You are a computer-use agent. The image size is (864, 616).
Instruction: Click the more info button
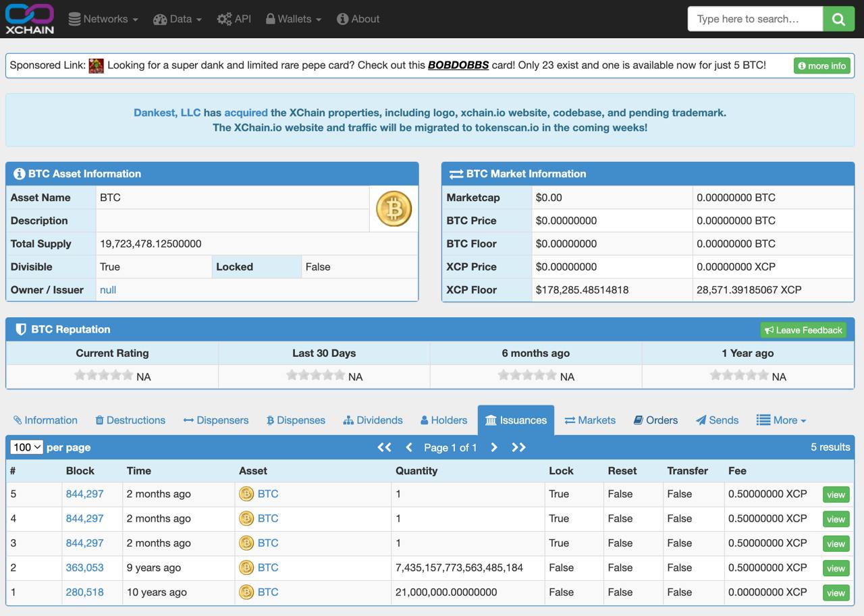pyautogui.click(x=821, y=65)
